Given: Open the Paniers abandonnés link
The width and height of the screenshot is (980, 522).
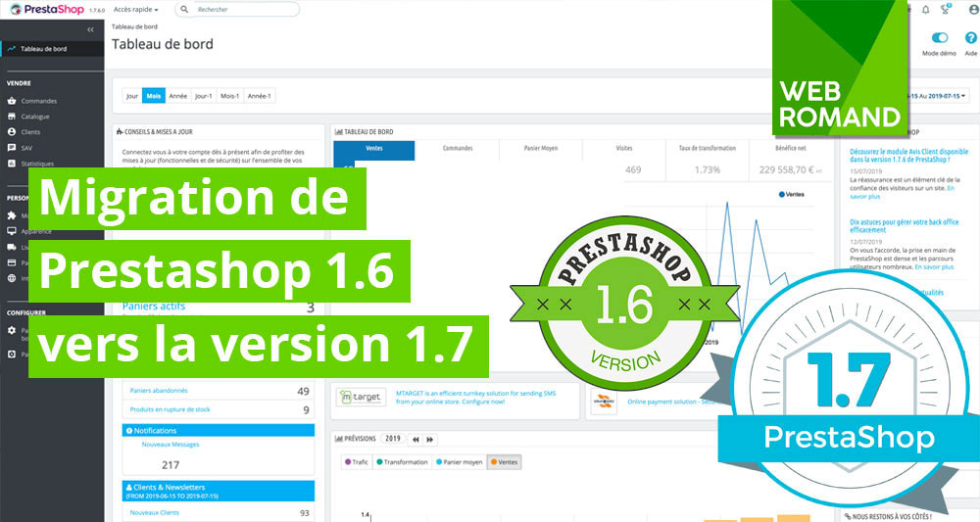Looking at the screenshot, I should 158,391.
